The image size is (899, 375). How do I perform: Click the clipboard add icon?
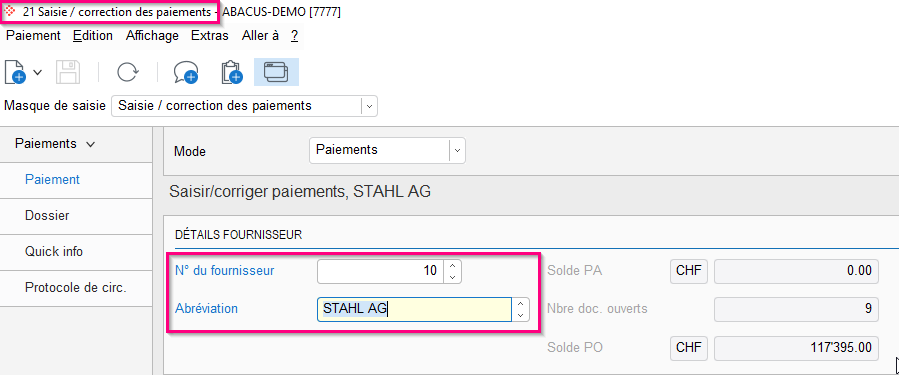(232, 72)
